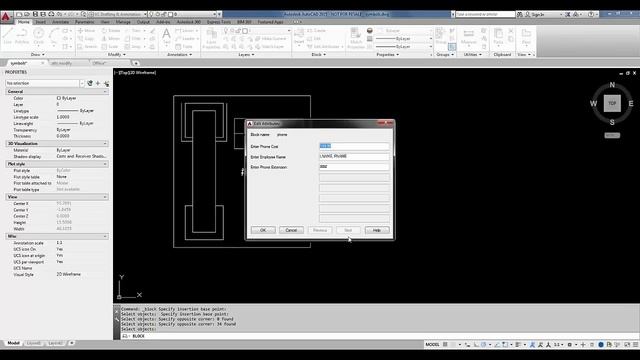Image resolution: width=640 pixels, height=360 pixels.
Task: Open Layer Properties manager
Action: 211,39
